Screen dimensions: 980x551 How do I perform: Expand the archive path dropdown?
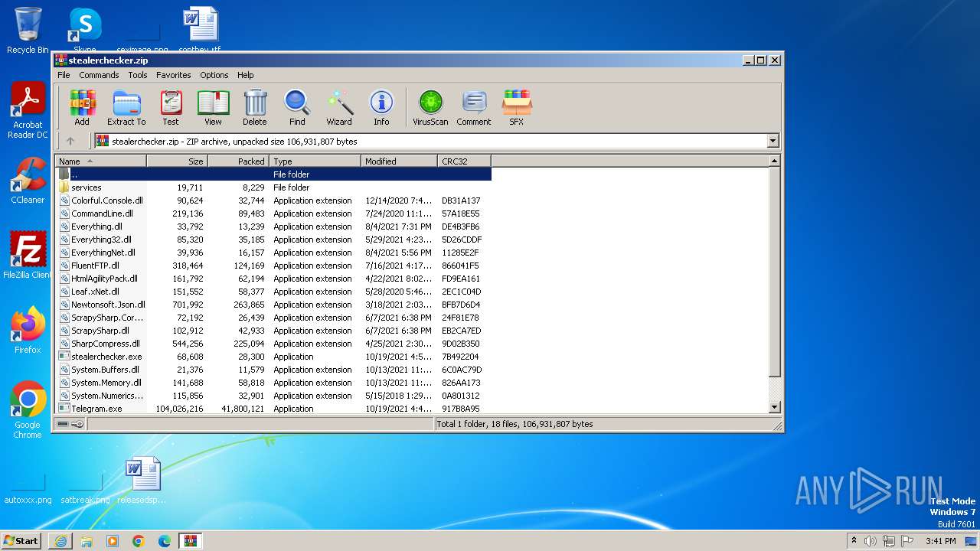pyautogui.click(x=773, y=141)
